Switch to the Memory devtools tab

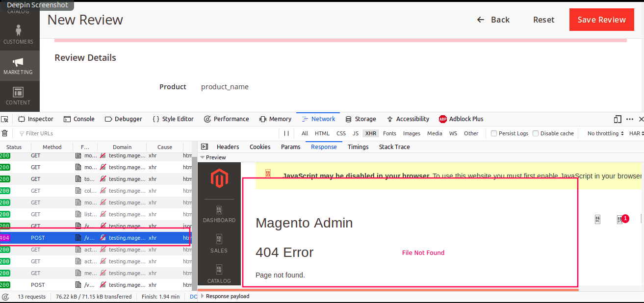(275, 119)
